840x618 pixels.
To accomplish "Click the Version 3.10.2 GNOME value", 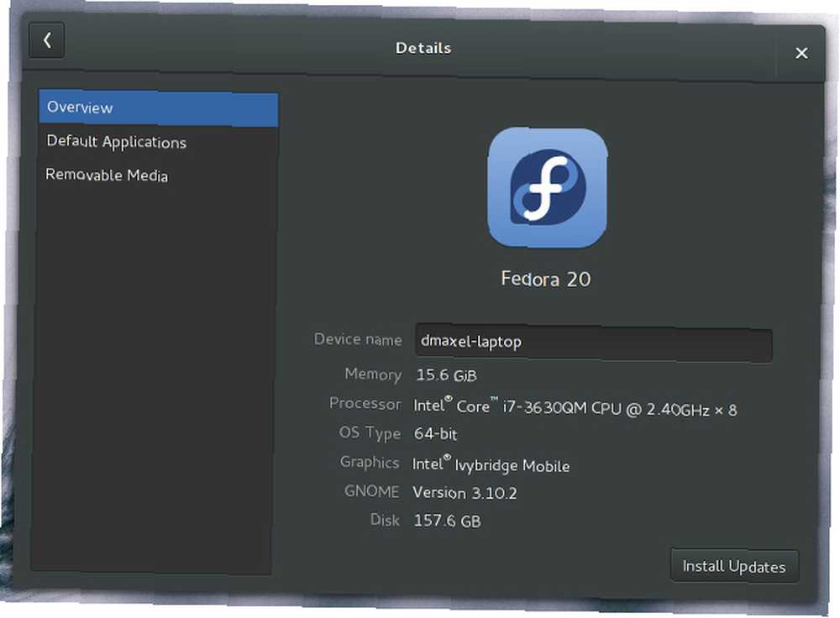I will point(465,493).
